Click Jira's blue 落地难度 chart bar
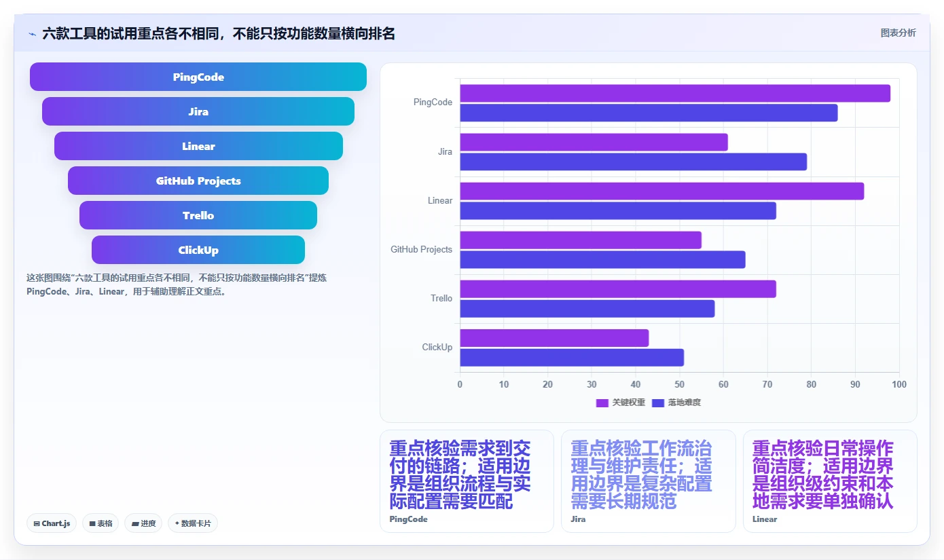The image size is (944, 560). coord(634,162)
